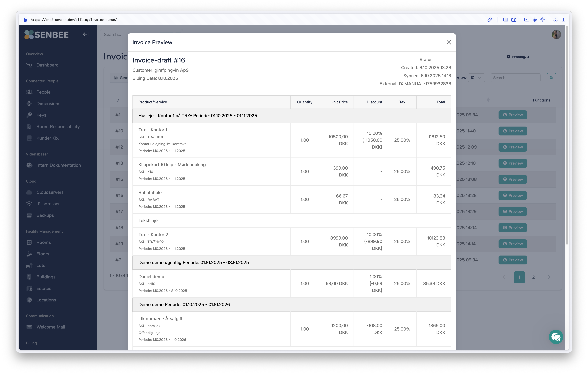The width and height of the screenshot is (588, 374).
Task: Go to pagination page 2
Action: point(533,277)
